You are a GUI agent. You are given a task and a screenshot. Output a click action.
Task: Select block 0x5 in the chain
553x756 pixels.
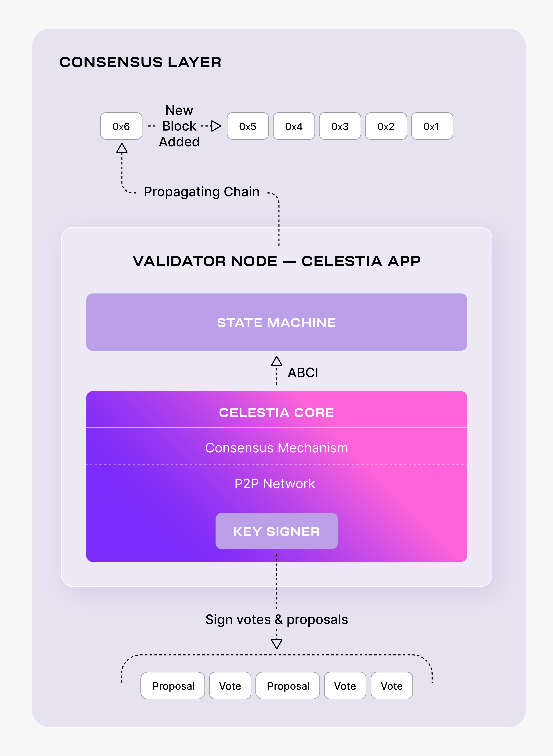[248, 126]
